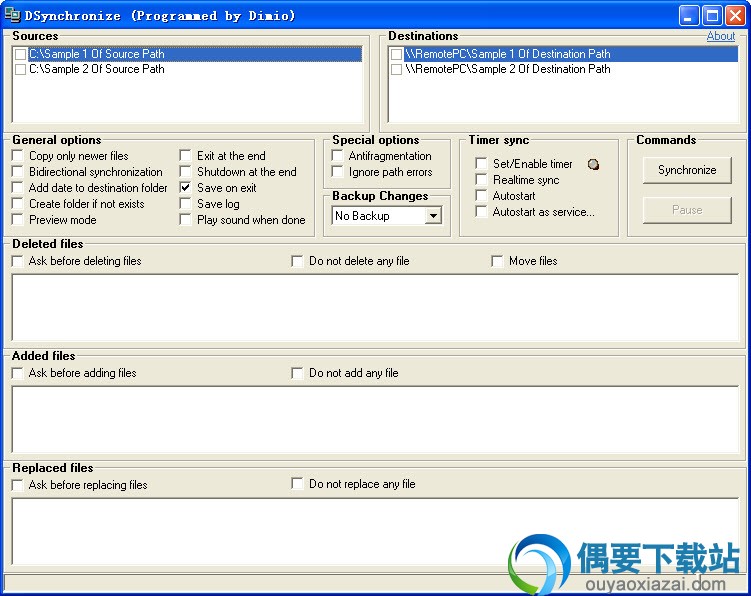Click the Synchronize button
Screen dimensions: 751x596
coord(687,170)
